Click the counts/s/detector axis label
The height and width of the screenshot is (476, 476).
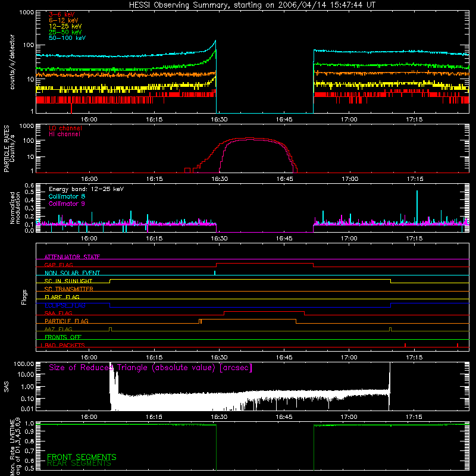(x=12, y=62)
